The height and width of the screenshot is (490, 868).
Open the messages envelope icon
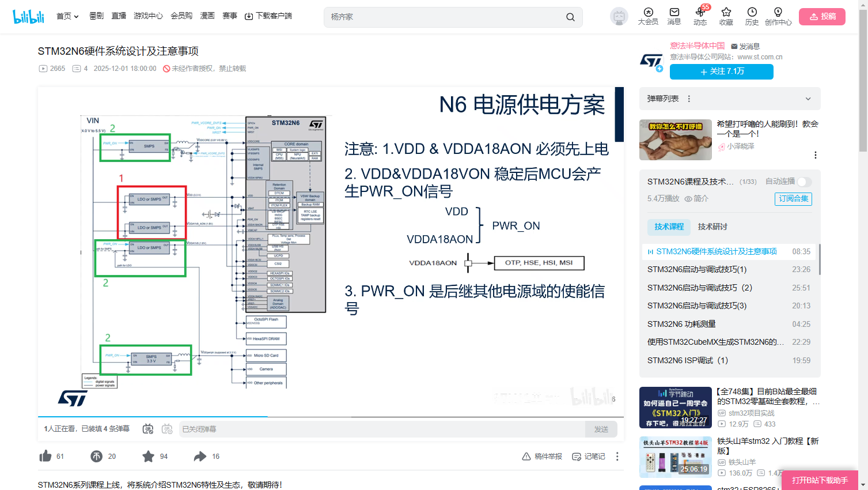click(x=674, y=12)
